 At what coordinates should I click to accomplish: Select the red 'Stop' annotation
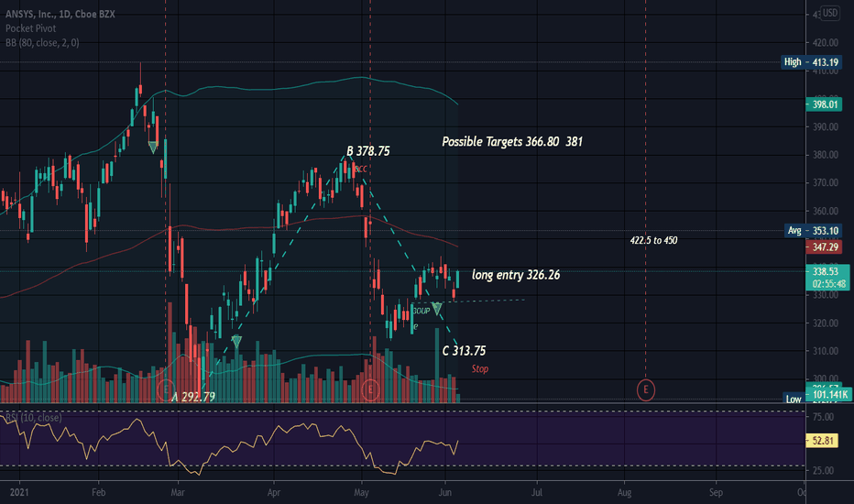pyautogui.click(x=480, y=369)
